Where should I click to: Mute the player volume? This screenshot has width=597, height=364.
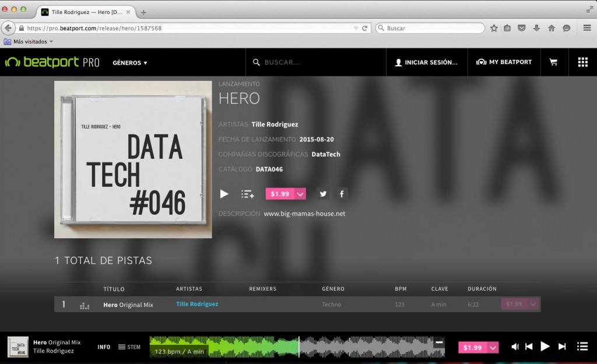[515, 347]
